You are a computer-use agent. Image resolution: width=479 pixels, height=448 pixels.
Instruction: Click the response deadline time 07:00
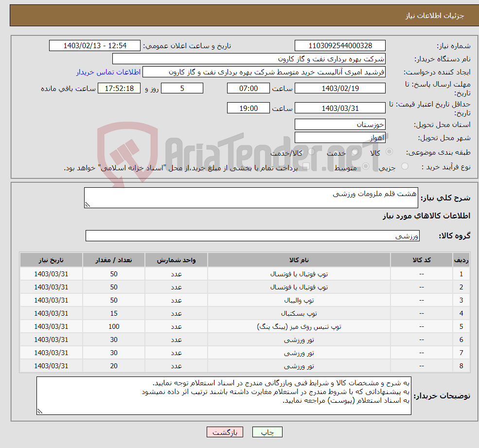(248, 89)
